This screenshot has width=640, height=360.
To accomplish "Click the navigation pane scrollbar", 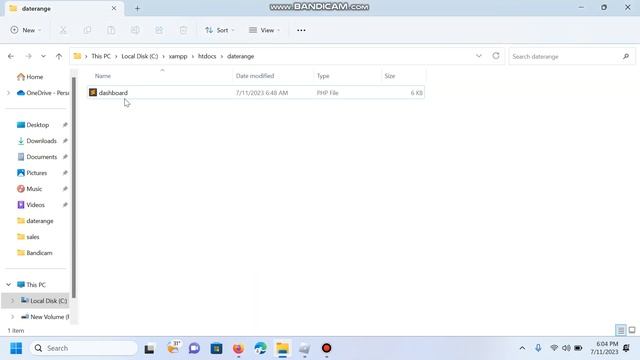I will point(74,188).
